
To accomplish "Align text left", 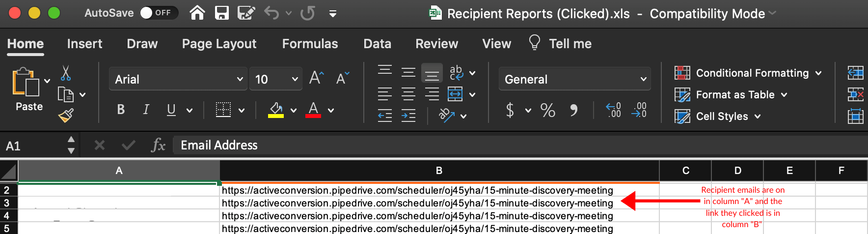I will pos(385,94).
